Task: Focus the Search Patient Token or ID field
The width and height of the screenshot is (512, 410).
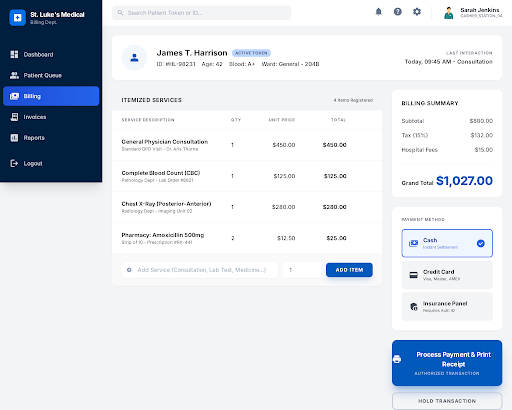Action: click(201, 13)
